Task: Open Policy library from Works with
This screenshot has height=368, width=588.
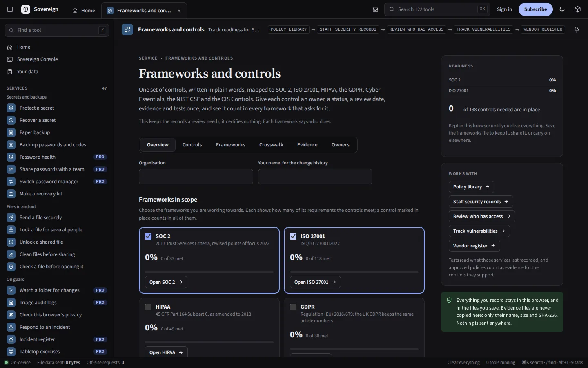Action: (x=472, y=187)
